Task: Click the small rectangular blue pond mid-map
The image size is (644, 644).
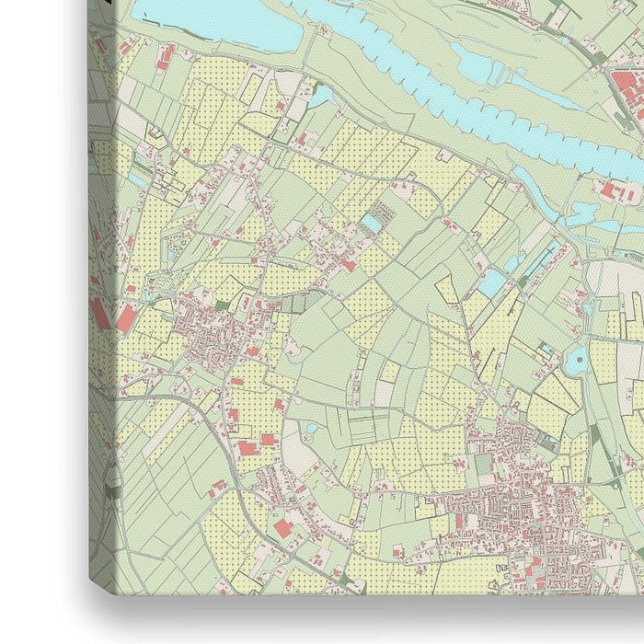Action: point(371,224)
